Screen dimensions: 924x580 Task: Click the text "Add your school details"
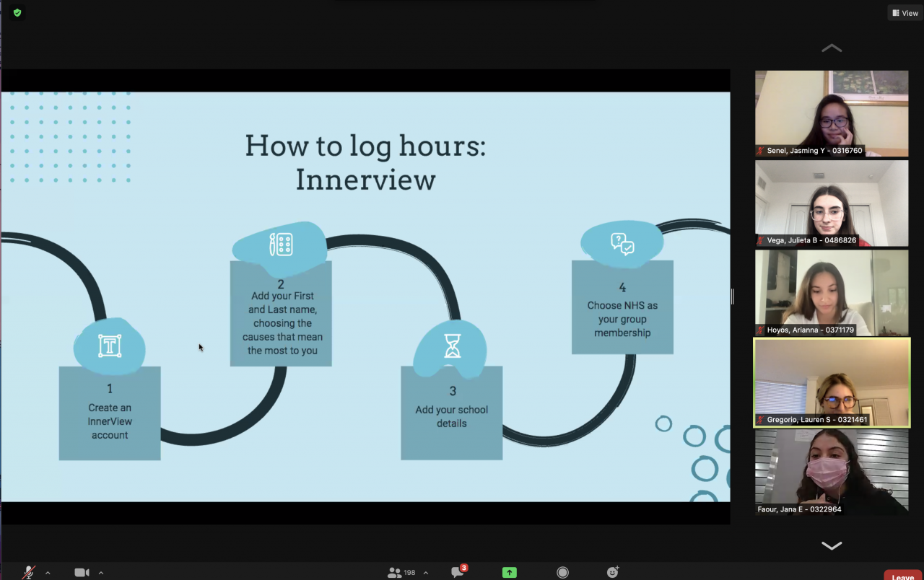[x=452, y=416]
